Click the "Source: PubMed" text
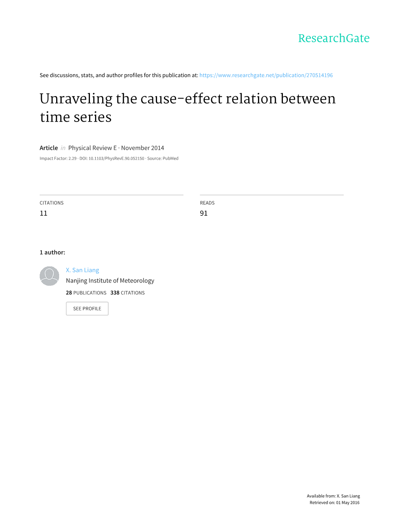399x532 pixels. pos(163,158)
